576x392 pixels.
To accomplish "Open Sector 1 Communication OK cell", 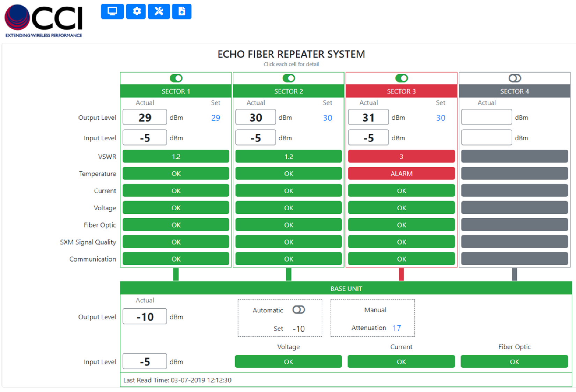I will [176, 259].
